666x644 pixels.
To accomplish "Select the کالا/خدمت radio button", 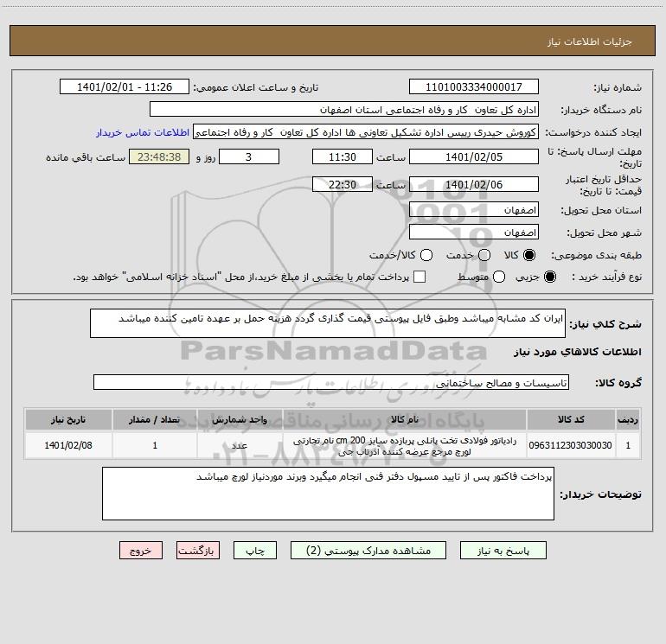I will pyautogui.click(x=426, y=255).
